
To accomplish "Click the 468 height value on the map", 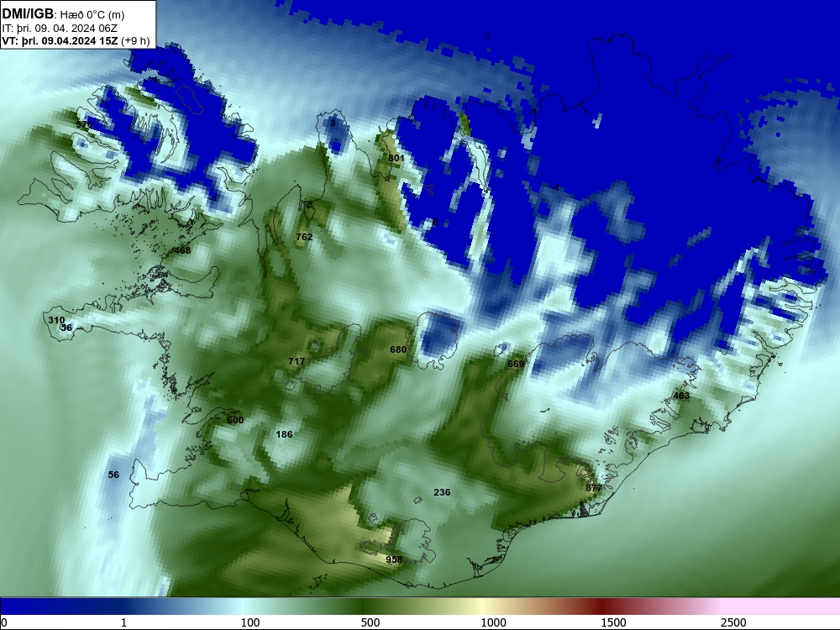I will click(x=182, y=250).
